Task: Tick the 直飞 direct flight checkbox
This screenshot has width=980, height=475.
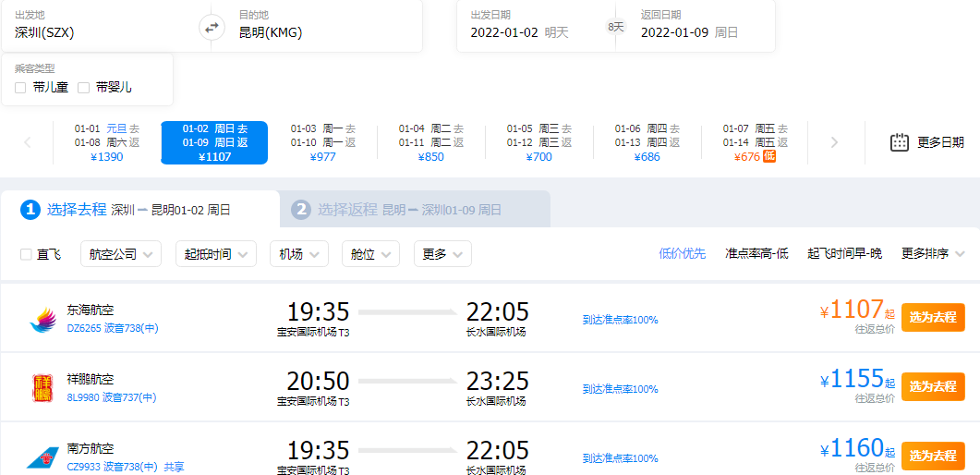Action: pyautogui.click(x=26, y=254)
